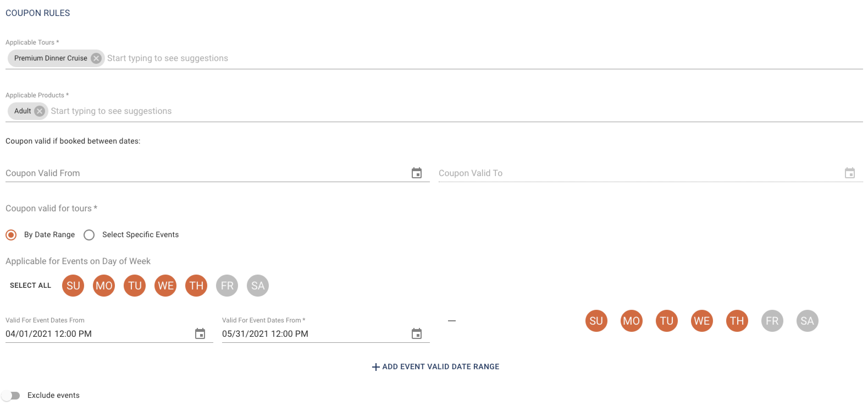Toggle the Exclude events switch
The image size is (868, 405).
tap(11, 395)
